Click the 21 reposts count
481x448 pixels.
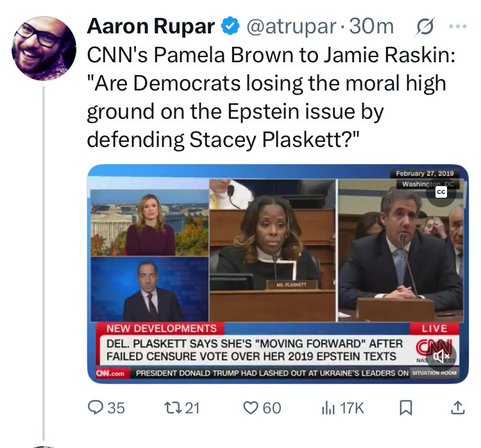(192, 407)
